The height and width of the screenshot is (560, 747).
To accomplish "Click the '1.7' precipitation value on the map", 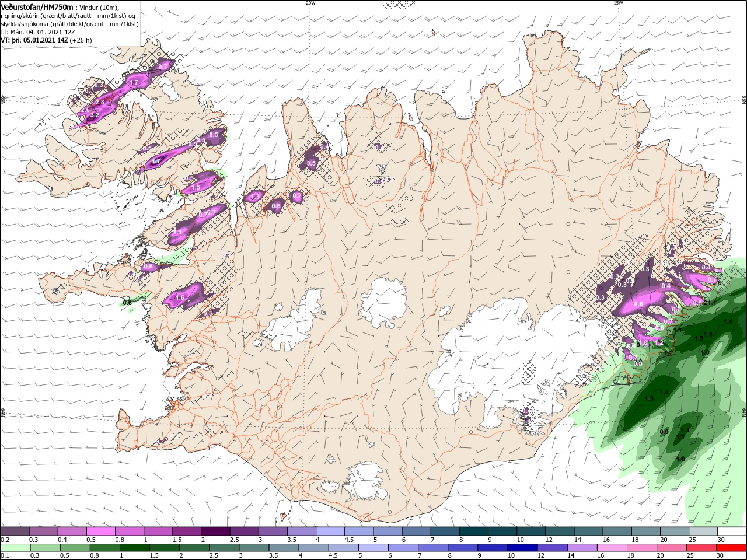I will [x=134, y=83].
